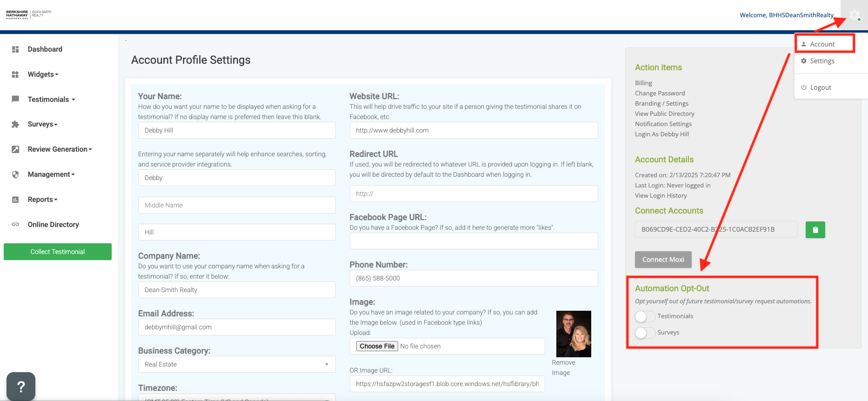Expand the Review Generation sidebar menu
Image resolution: width=868 pixels, height=401 pixels.
click(60, 149)
